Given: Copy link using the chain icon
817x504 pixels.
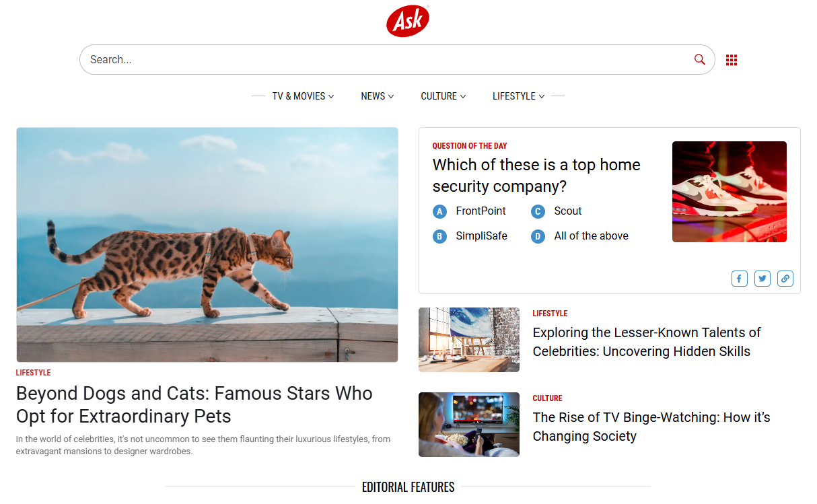Looking at the screenshot, I should [785, 279].
